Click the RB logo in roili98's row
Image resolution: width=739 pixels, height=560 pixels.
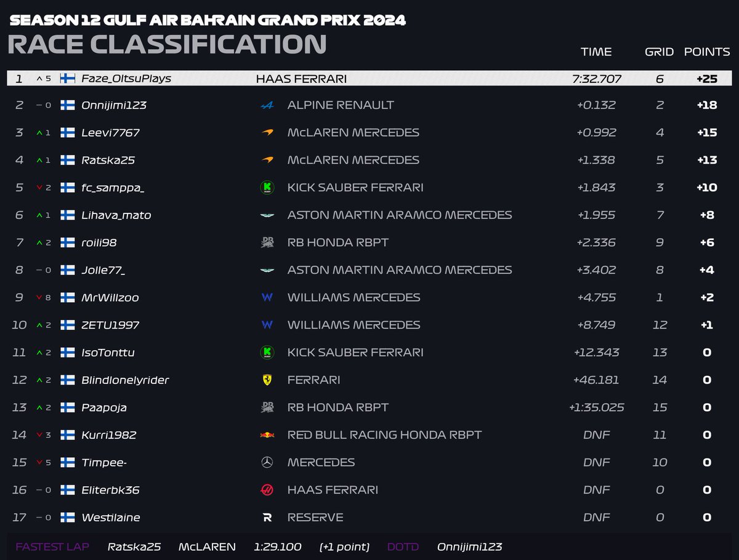(266, 242)
